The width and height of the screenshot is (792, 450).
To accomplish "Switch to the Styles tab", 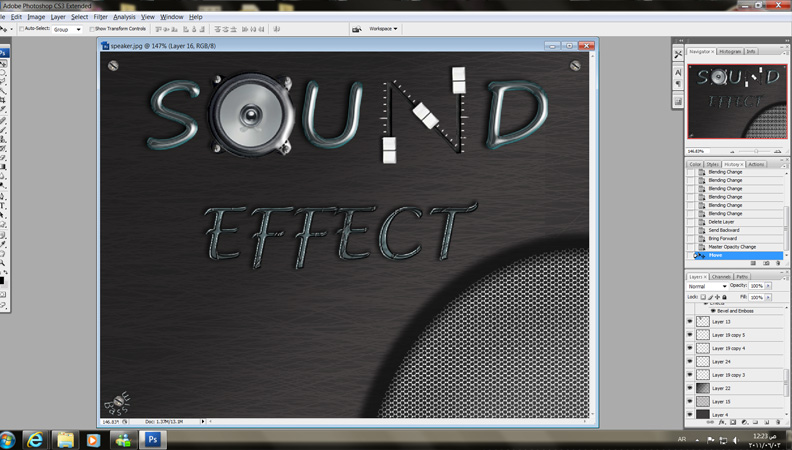I will point(712,164).
